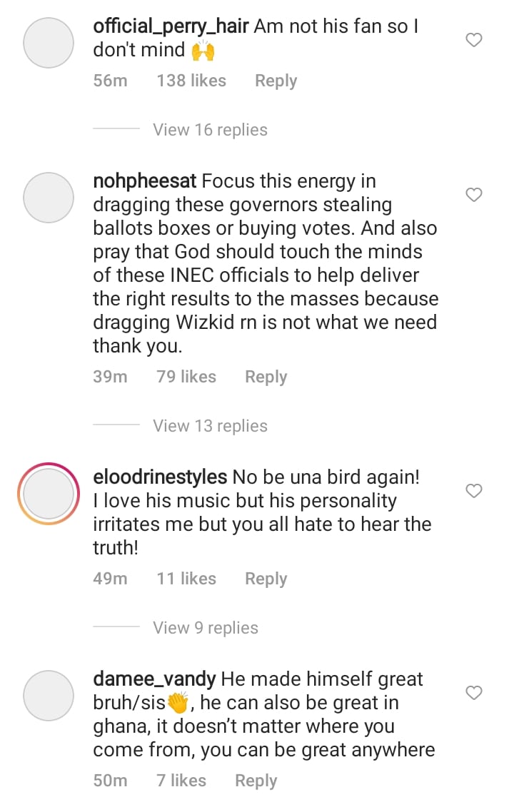Image resolution: width=514 pixels, height=812 pixels.
Task: Like official_perry_hair's comment with heart icon
Action: 473,41
